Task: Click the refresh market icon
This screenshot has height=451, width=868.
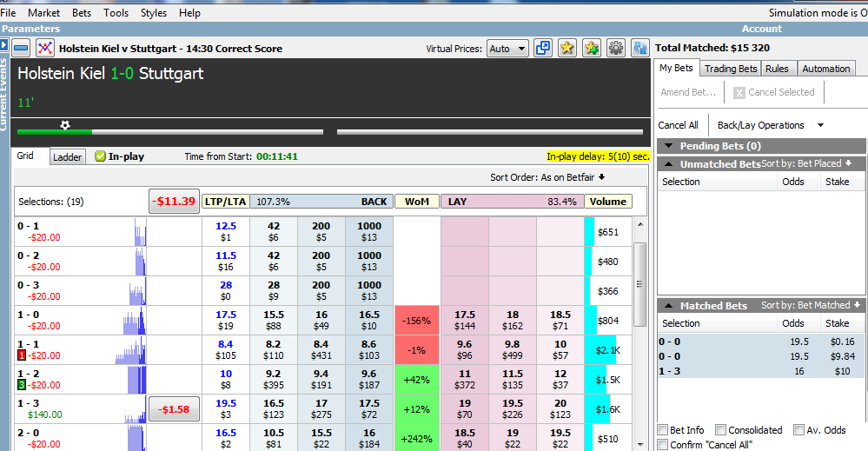Action: (x=640, y=48)
